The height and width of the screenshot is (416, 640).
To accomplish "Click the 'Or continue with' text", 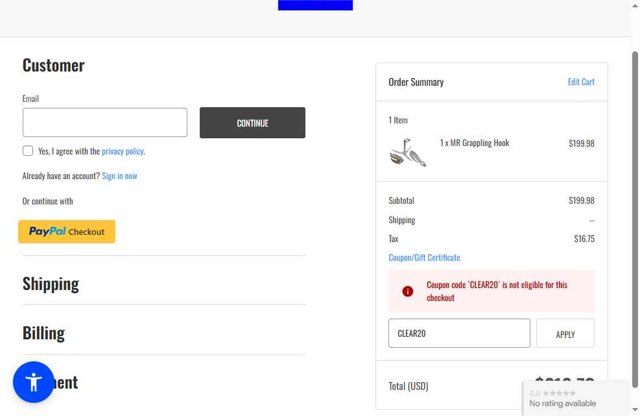I will tap(48, 201).
